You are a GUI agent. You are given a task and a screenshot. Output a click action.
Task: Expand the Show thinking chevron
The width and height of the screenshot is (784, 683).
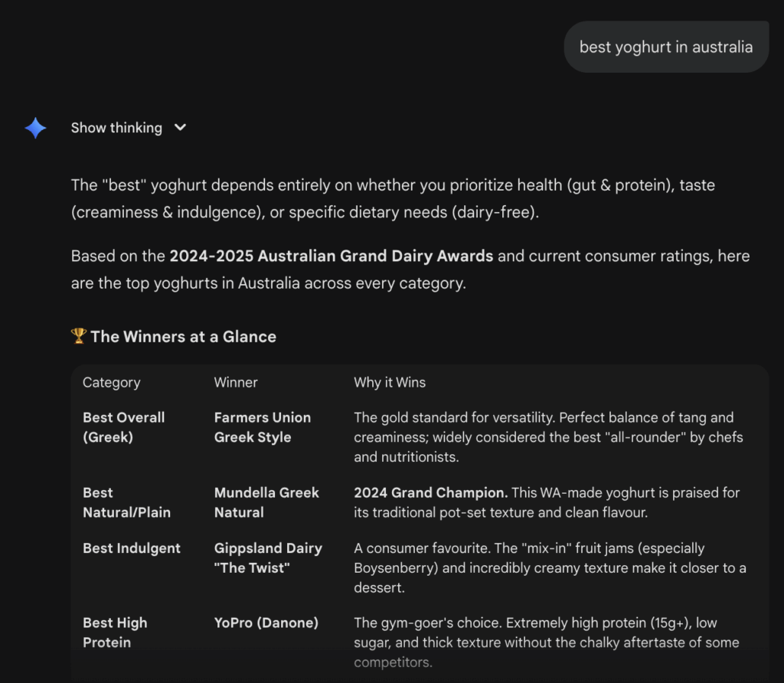180,128
